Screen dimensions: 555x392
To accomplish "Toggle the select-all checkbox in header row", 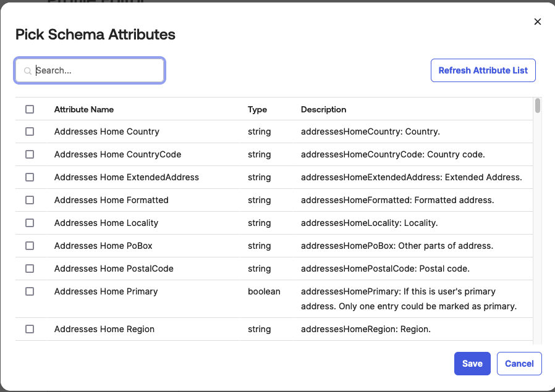I will (x=29, y=109).
